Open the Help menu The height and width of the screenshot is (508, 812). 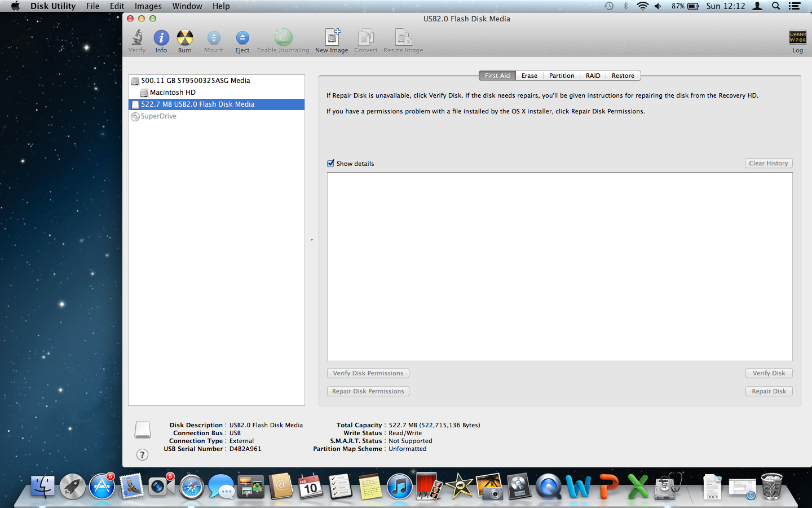coord(221,6)
